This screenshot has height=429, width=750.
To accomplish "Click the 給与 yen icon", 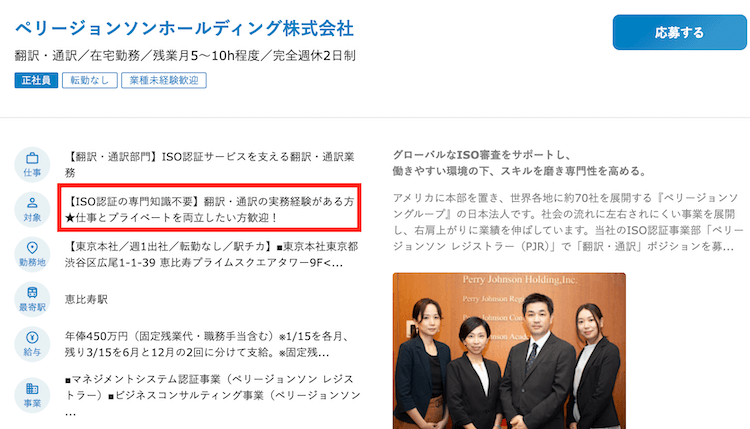I will [32, 344].
